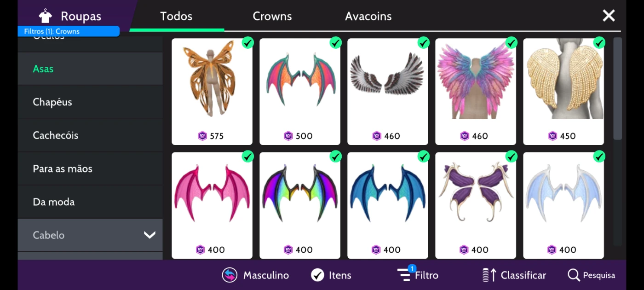Expand the Cabelo category chevron
Image resolution: width=644 pixels, height=290 pixels.
tap(149, 235)
